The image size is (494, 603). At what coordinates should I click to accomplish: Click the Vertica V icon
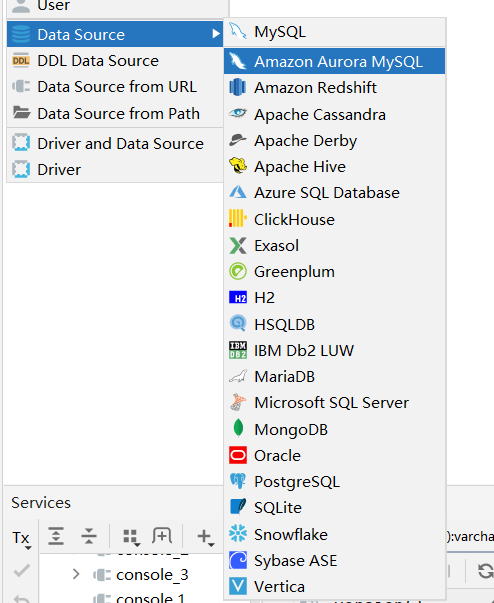[238, 586]
